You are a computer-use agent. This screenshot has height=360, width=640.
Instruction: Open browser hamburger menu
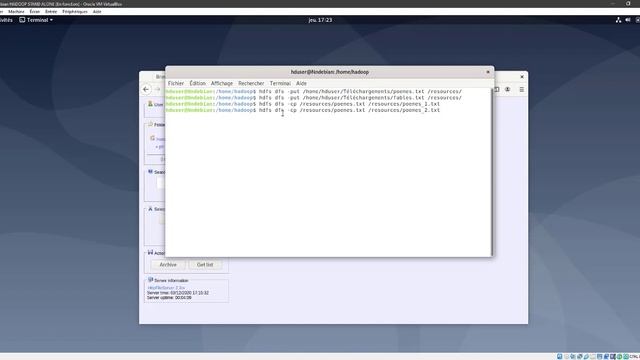click(522, 89)
